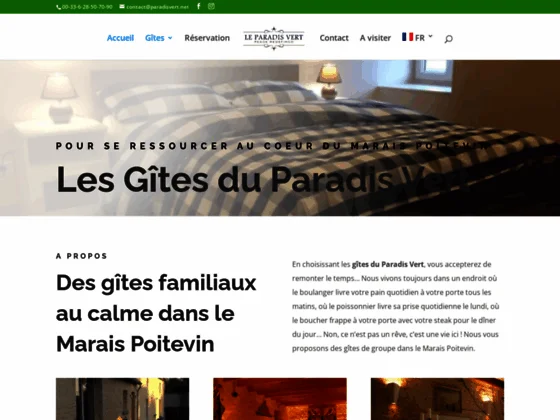Go to the Accueil page
The height and width of the screenshot is (420, 560).
point(120,38)
